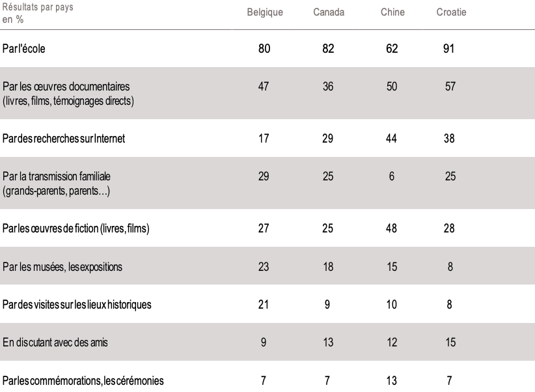The image size is (535, 392).
Task: Select the Croatie column header
Action: pyautogui.click(x=451, y=13)
